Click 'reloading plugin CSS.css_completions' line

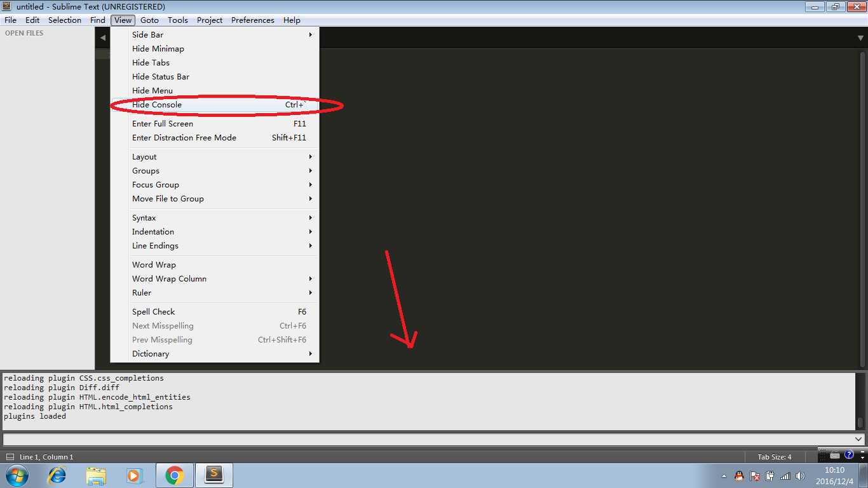pyautogui.click(x=84, y=378)
